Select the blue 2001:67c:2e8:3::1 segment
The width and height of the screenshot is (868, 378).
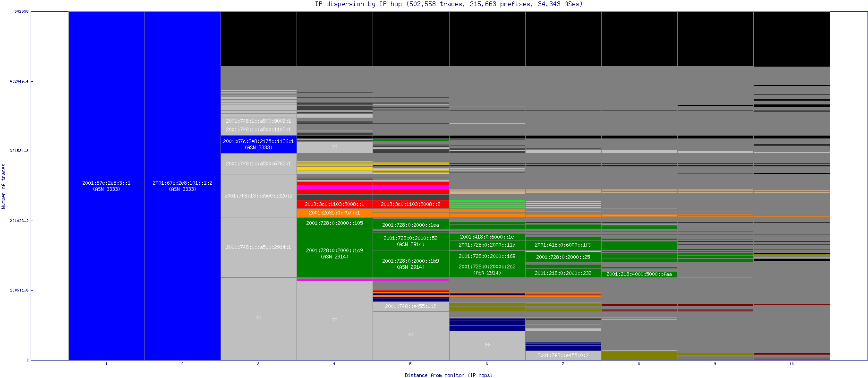click(107, 186)
